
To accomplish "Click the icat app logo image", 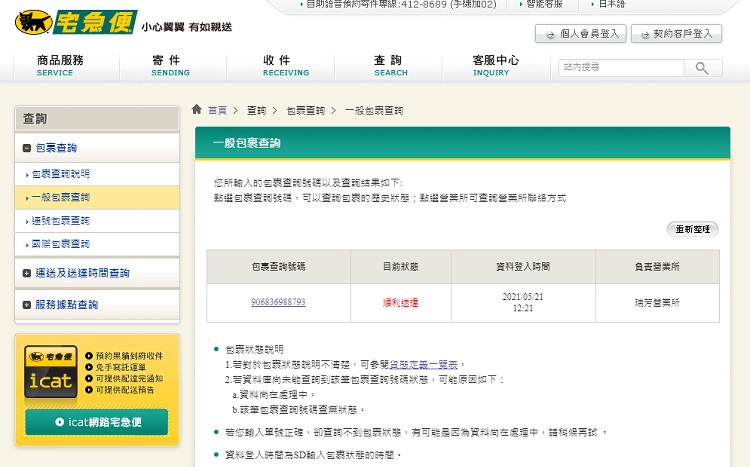I will click(51, 372).
